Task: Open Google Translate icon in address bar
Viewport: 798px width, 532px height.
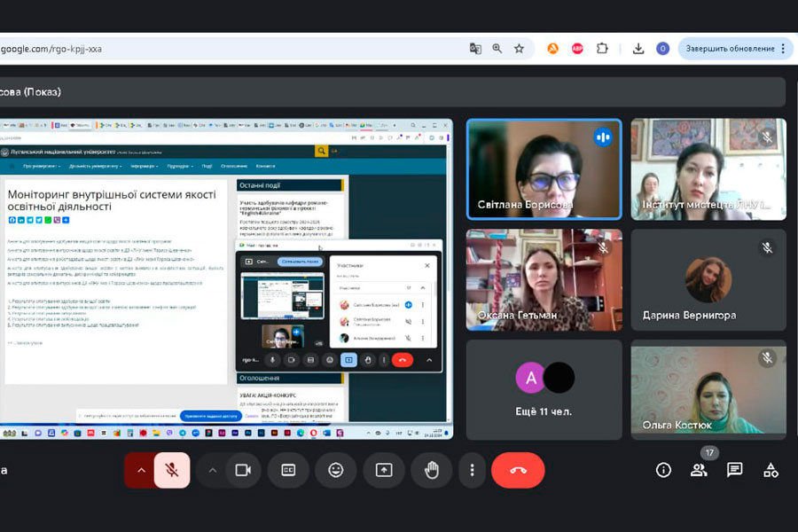Action: pyautogui.click(x=475, y=49)
